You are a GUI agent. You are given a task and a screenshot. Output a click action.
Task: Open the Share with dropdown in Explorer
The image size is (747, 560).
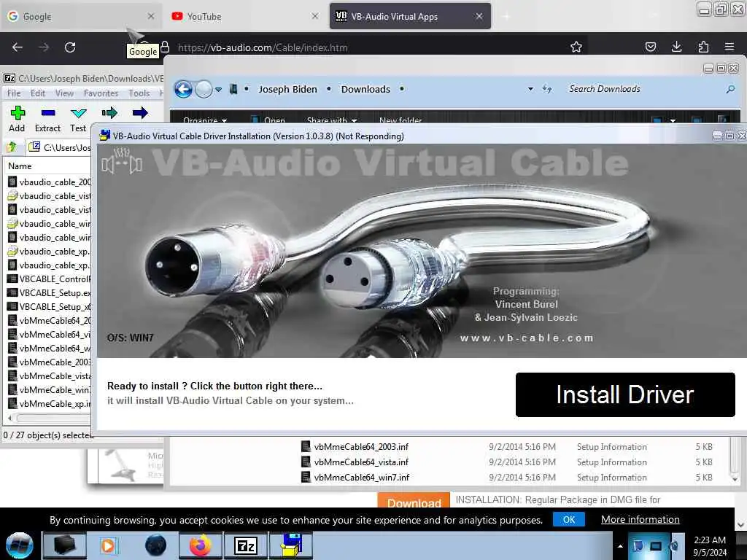(x=332, y=120)
